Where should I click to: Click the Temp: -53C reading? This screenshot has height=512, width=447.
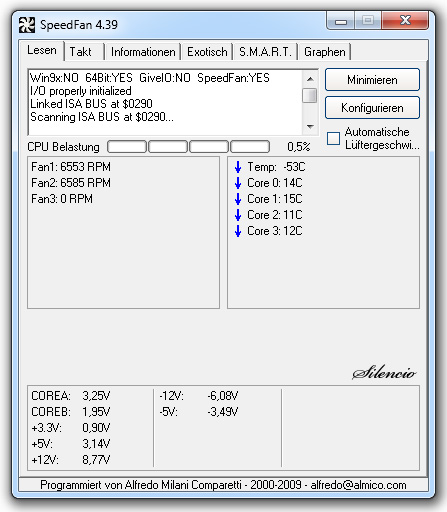pos(276,167)
